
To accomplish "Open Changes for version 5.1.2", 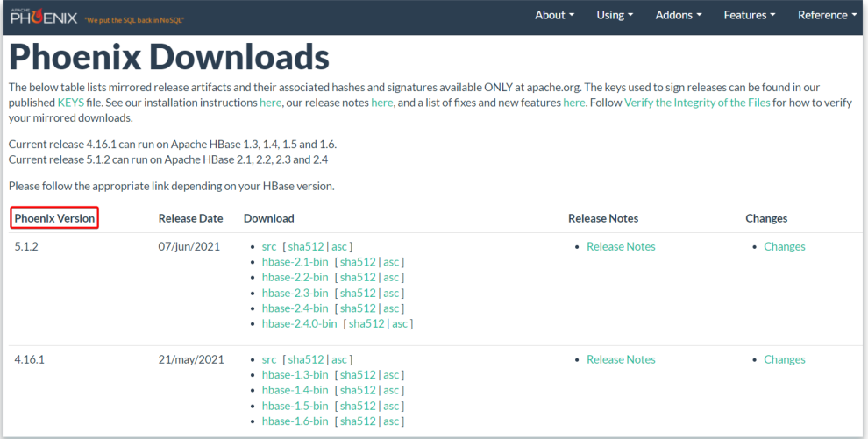I will tap(785, 246).
